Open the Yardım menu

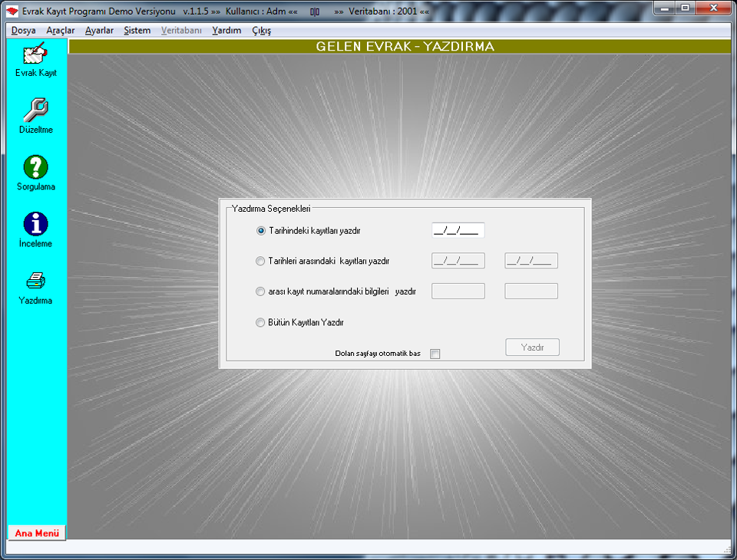[x=226, y=31]
